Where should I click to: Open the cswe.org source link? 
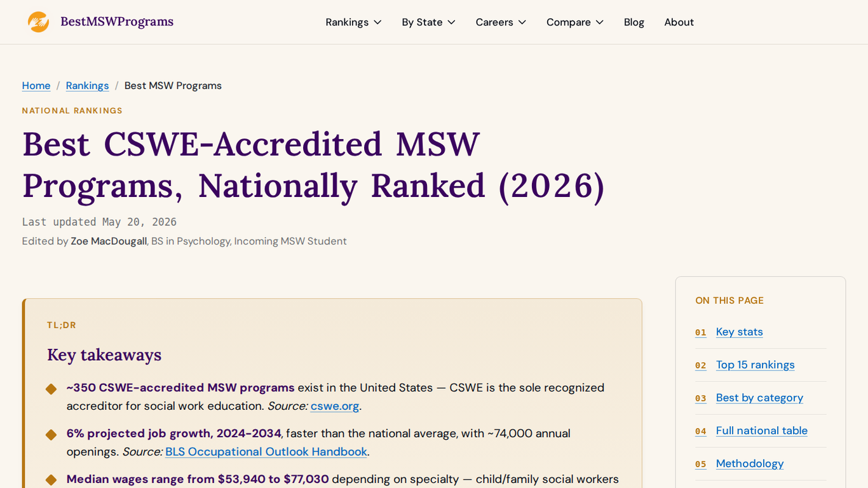pos(335,406)
